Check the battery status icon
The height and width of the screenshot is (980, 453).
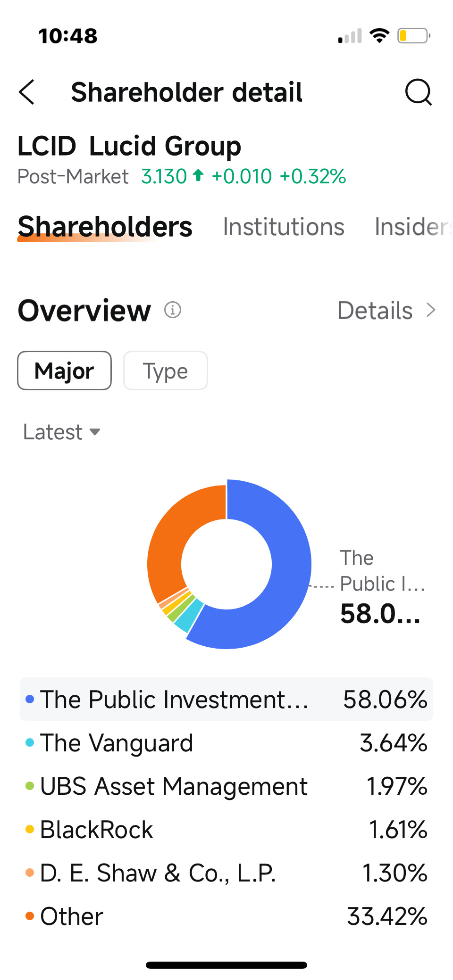[413, 36]
